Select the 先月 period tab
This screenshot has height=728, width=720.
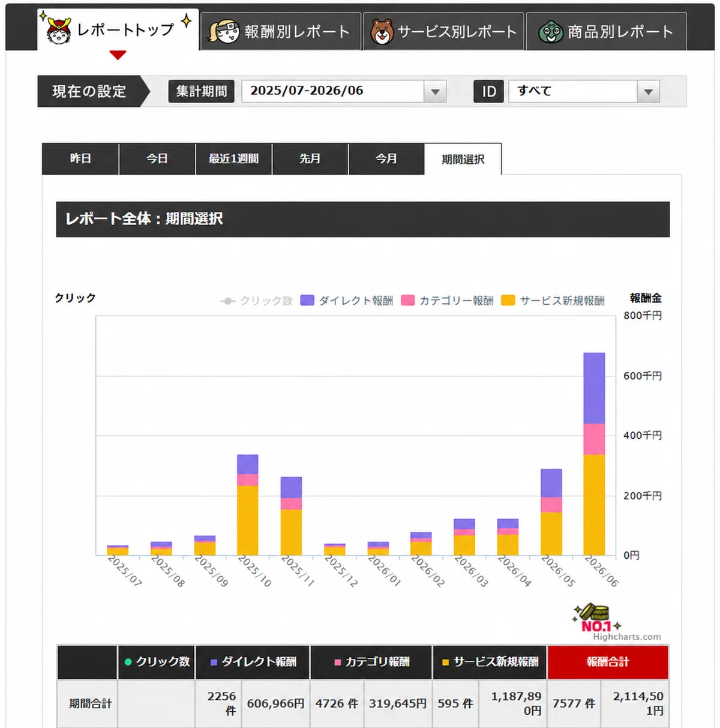pos(310,159)
